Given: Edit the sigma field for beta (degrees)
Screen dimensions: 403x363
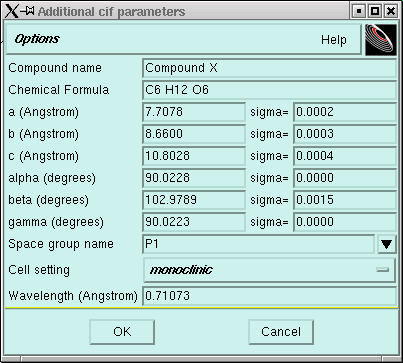Looking at the screenshot, I should [x=345, y=200].
